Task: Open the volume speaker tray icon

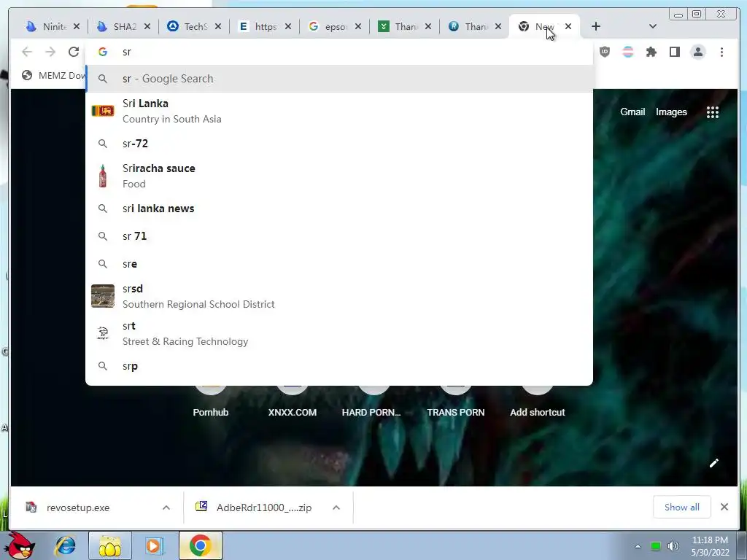Action: [x=673, y=546]
